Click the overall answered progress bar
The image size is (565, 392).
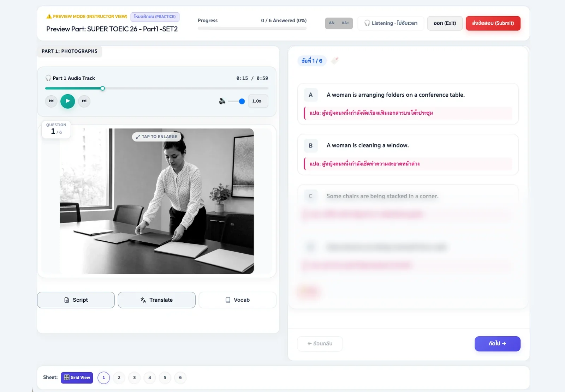[252, 28]
